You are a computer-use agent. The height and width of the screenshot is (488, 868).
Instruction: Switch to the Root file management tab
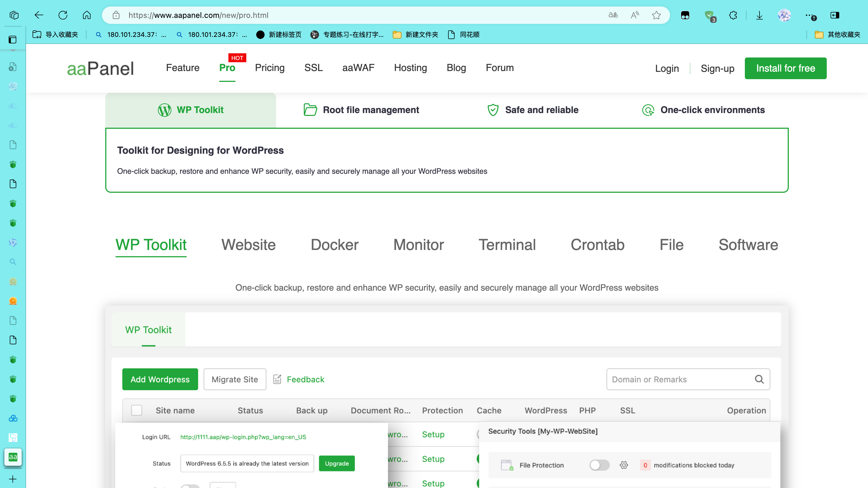click(361, 110)
